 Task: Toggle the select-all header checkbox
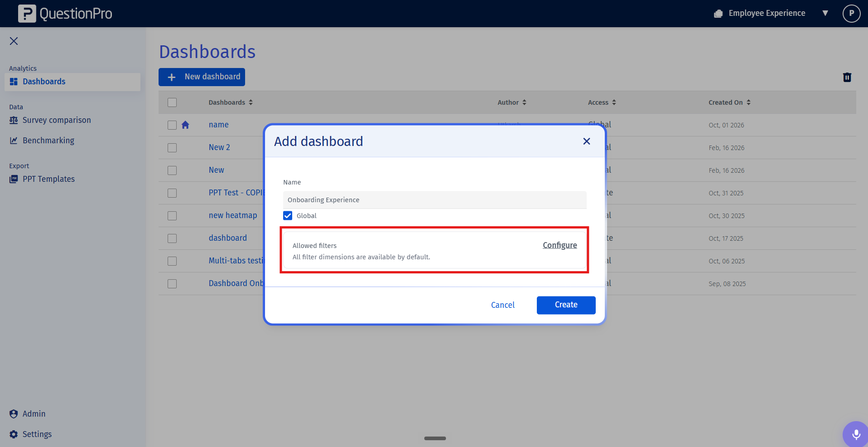(x=172, y=102)
